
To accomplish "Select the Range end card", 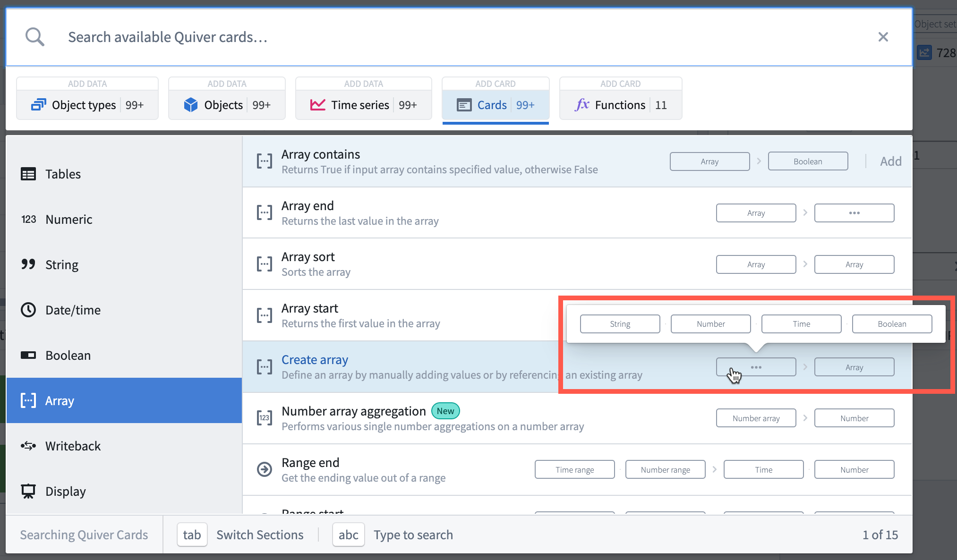I will pos(577,469).
